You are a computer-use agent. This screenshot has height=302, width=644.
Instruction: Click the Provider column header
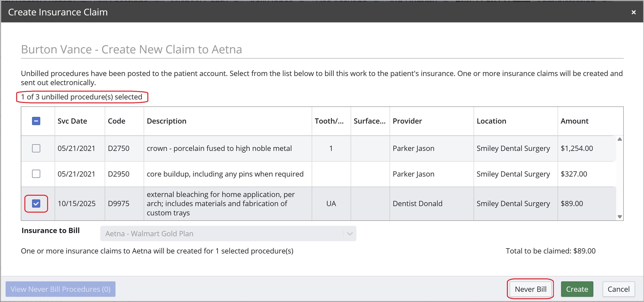[x=407, y=121]
